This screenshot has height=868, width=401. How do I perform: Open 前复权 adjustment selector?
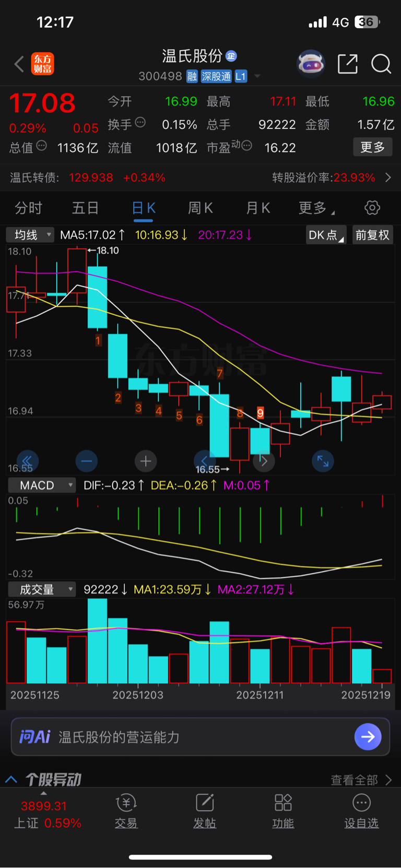pyautogui.click(x=372, y=235)
